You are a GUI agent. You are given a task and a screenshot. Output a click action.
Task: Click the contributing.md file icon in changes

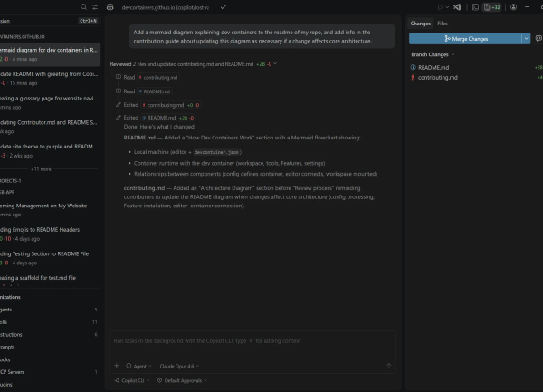(x=413, y=78)
